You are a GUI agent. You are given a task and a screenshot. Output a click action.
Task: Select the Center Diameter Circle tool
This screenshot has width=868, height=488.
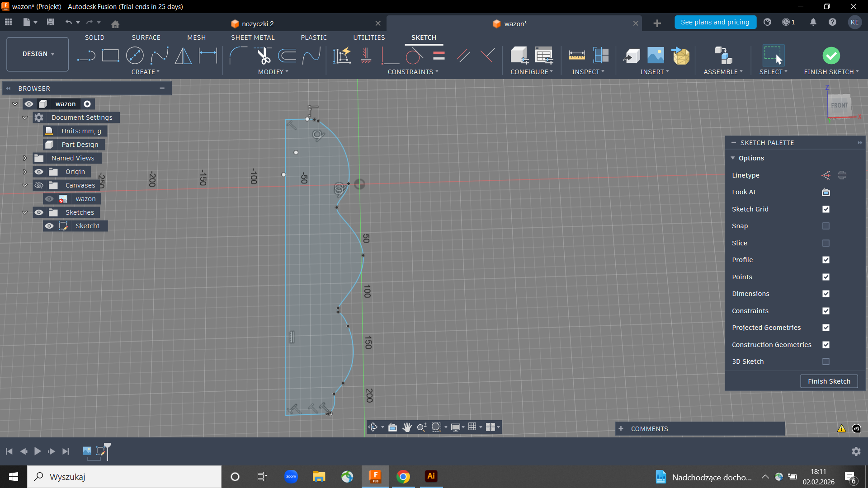(x=135, y=56)
